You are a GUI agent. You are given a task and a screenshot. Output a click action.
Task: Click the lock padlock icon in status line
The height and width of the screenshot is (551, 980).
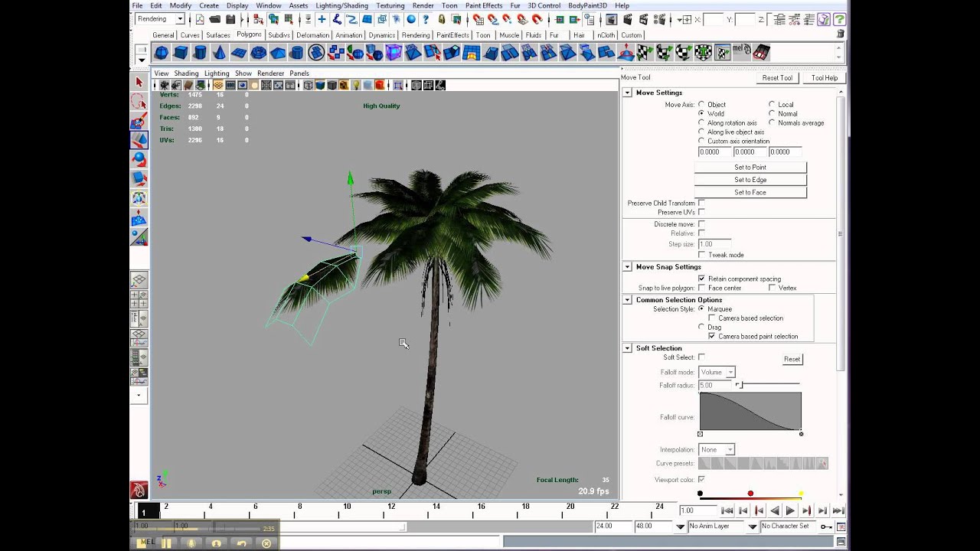click(x=442, y=19)
